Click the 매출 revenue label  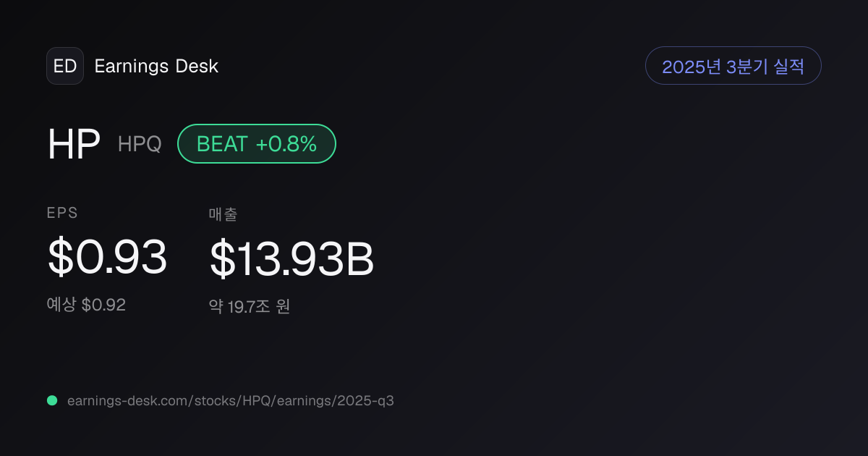click(224, 214)
